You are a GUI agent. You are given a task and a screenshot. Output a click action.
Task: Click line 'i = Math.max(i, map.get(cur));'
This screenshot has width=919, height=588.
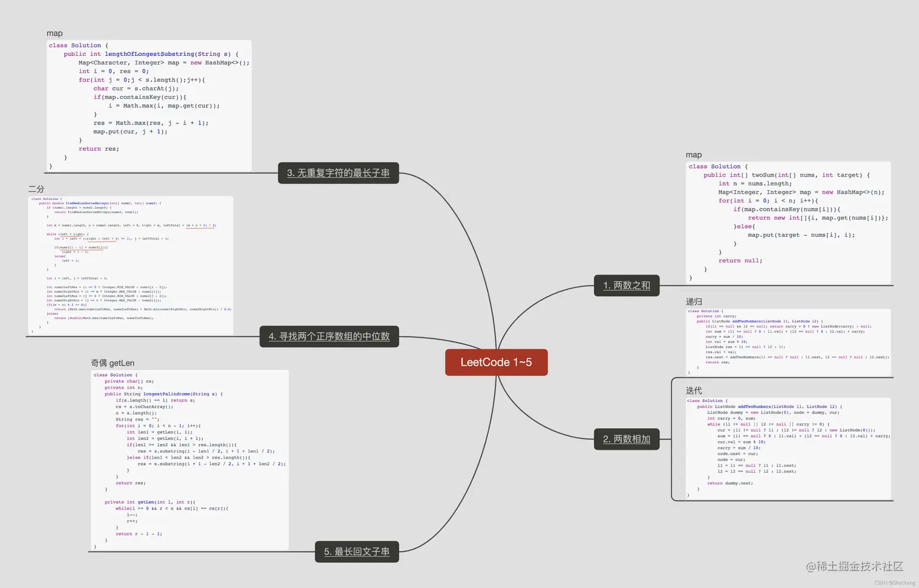pos(164,106)
